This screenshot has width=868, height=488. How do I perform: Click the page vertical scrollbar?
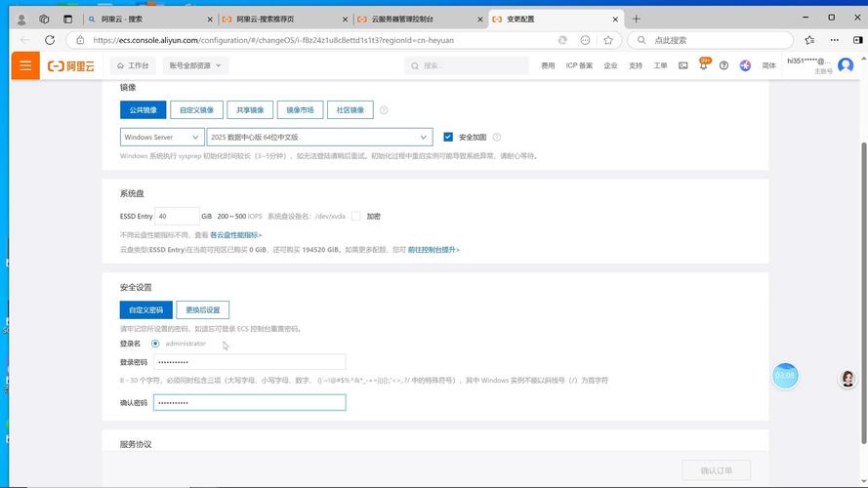[863, 293]
